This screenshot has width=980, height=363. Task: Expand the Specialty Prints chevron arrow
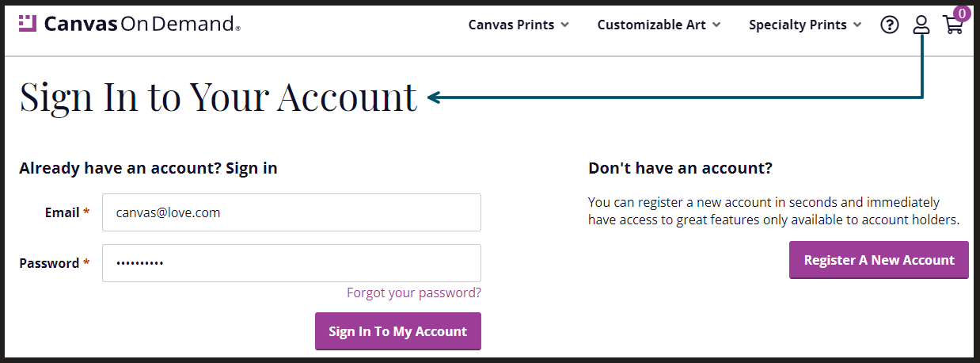click(857, 25)
